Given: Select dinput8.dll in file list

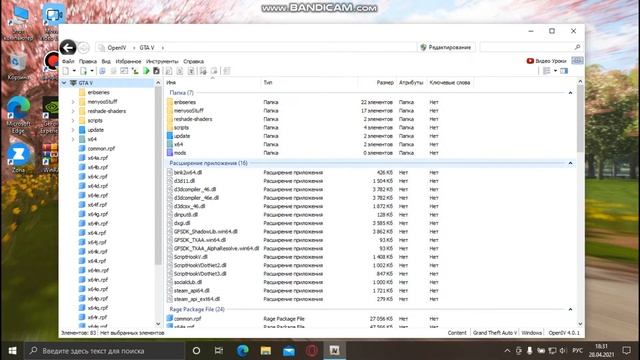Looking at the screenshot, I should (186, 215).
